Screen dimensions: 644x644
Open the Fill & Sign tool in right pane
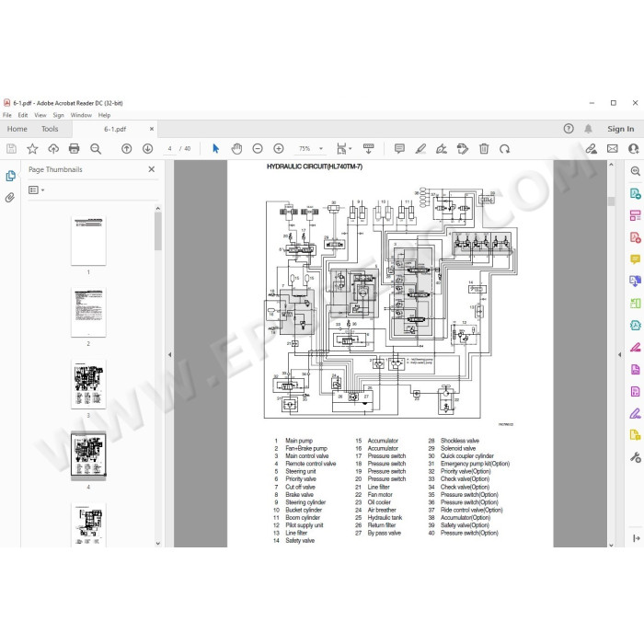click(x=635, y=413)
